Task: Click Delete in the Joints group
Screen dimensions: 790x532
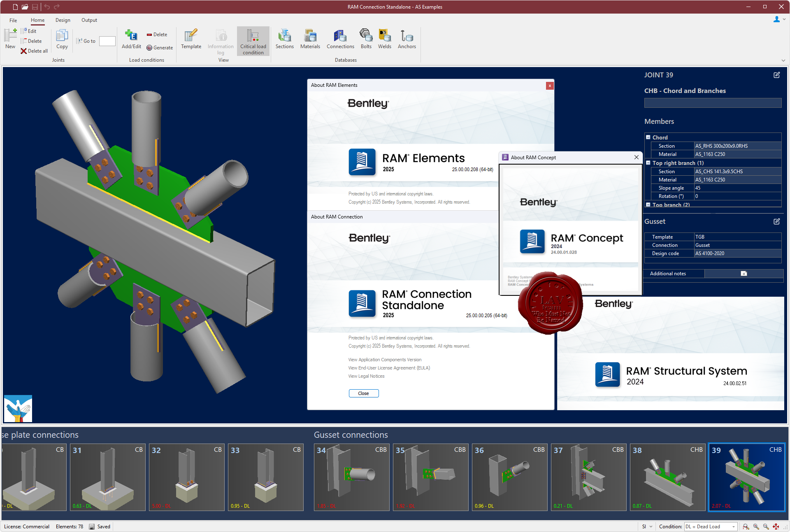Action: click(32, 41)
